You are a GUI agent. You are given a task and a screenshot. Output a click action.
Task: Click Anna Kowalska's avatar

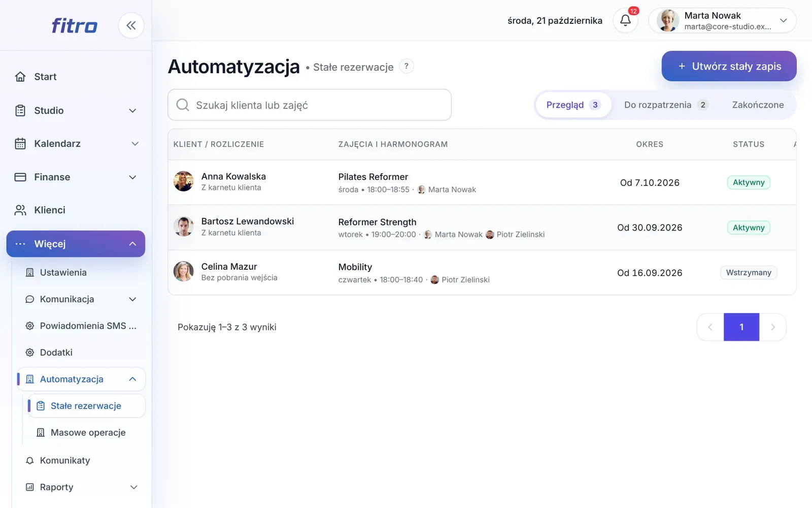[x=184, y=181]
